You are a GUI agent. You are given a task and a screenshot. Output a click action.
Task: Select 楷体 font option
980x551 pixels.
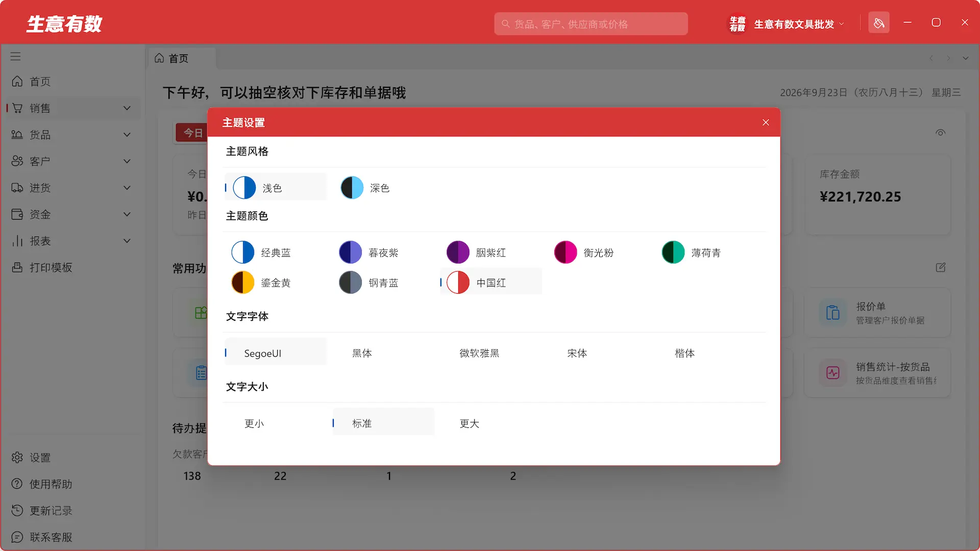pyautogui.click(x=684, y=353)
